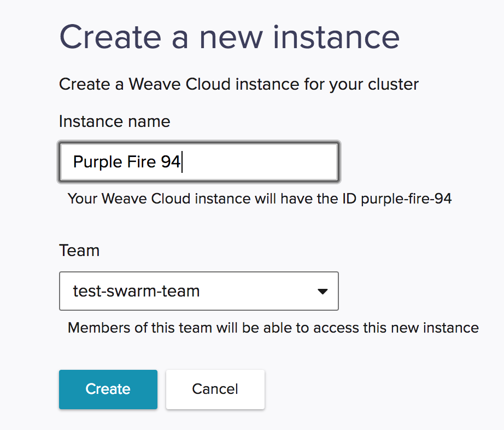Click the instance ID helper text

(x=260, y=199)
